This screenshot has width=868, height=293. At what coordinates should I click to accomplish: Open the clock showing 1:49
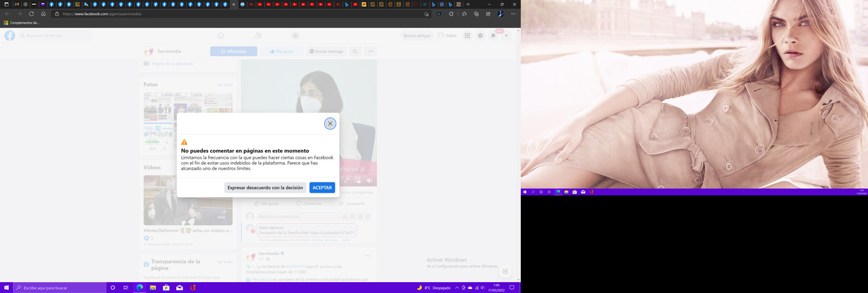(x=496, y=288)
